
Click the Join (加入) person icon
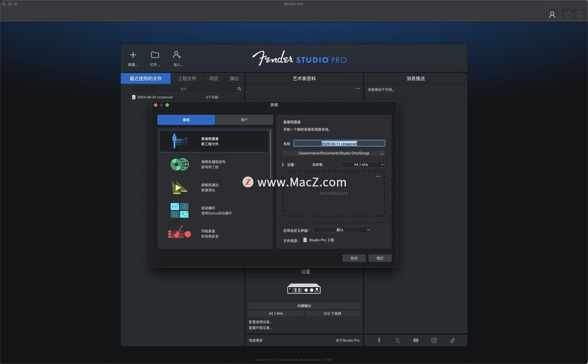point(177,55)
